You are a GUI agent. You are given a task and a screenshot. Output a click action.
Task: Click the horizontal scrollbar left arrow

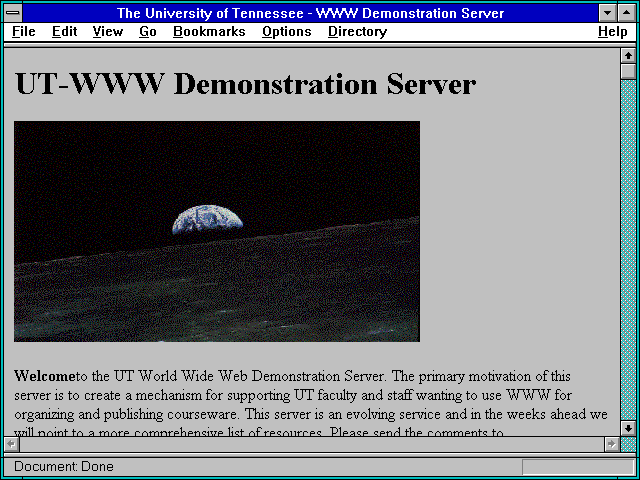coord(11,444)
